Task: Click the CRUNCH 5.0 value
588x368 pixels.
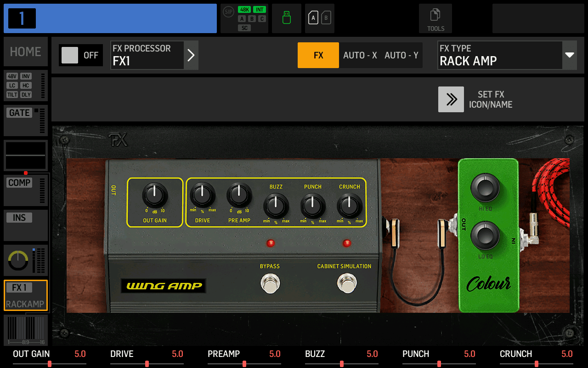Action: click(567, 354)
